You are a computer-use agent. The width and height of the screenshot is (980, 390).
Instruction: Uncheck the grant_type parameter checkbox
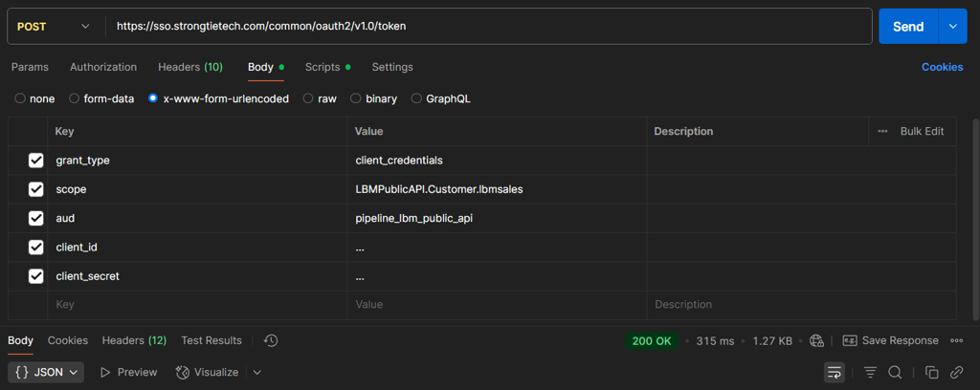(36, 161)
